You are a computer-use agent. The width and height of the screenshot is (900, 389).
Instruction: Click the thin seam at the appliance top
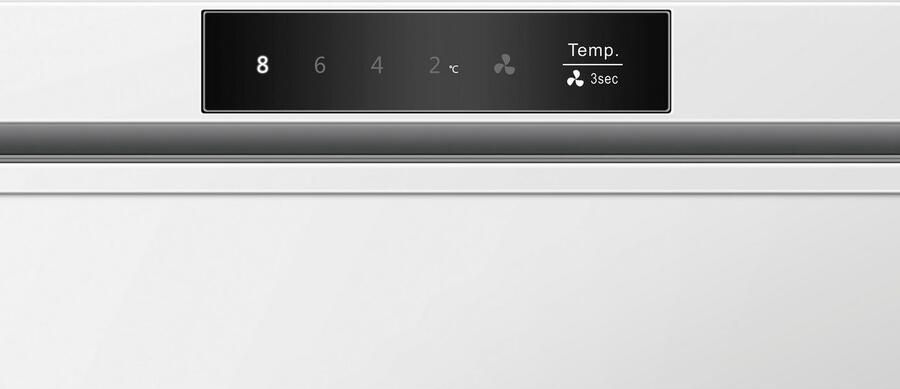pyautogui.click(x=450, y=2)
